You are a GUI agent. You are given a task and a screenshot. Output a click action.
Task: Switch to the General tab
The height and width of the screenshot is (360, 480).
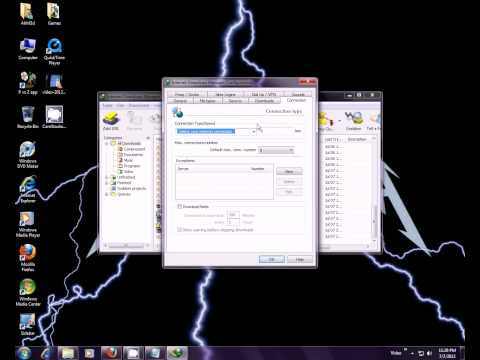pos(180,101)
